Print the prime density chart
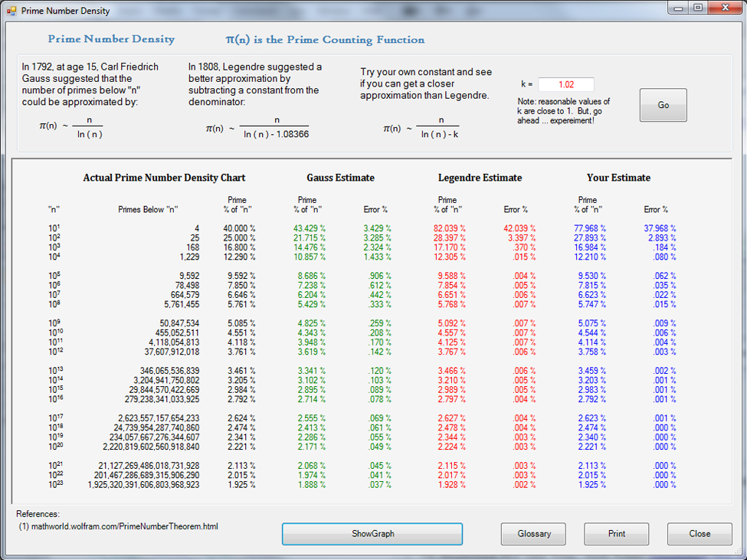 (616, 534)
